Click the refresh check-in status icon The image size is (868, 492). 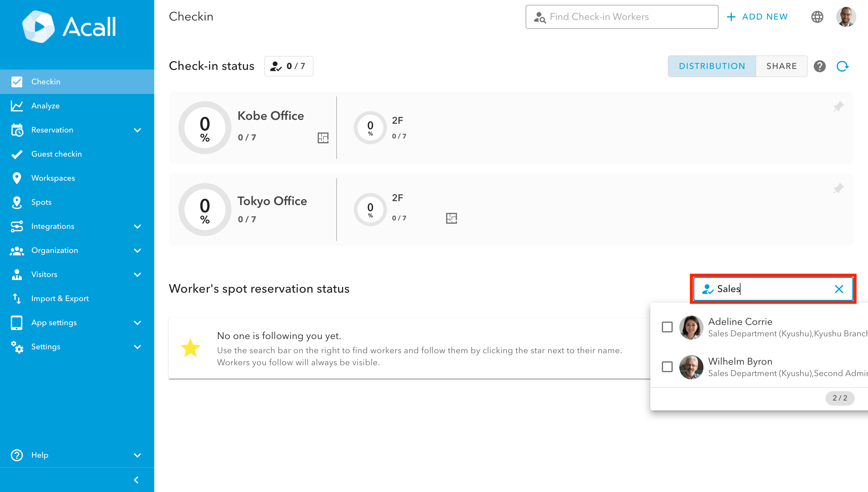click(842, 66)
